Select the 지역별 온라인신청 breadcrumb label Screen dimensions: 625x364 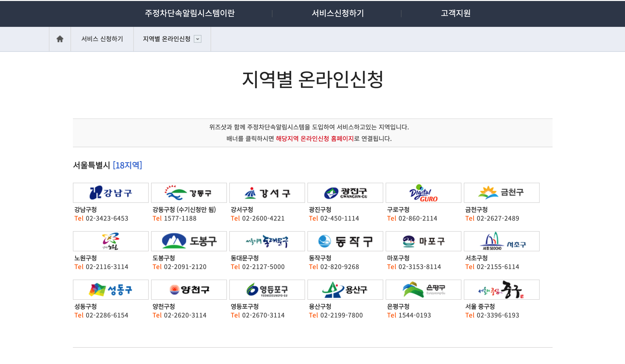(167, 39)
